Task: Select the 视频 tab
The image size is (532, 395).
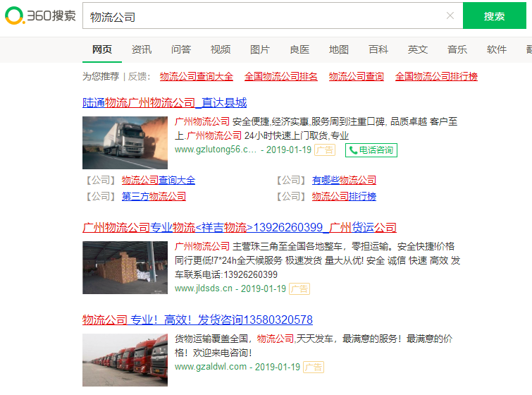Action: coord(221,49)
